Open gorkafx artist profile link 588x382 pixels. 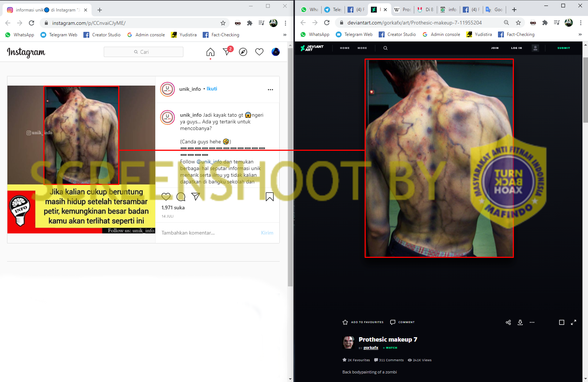pos(371,348)
